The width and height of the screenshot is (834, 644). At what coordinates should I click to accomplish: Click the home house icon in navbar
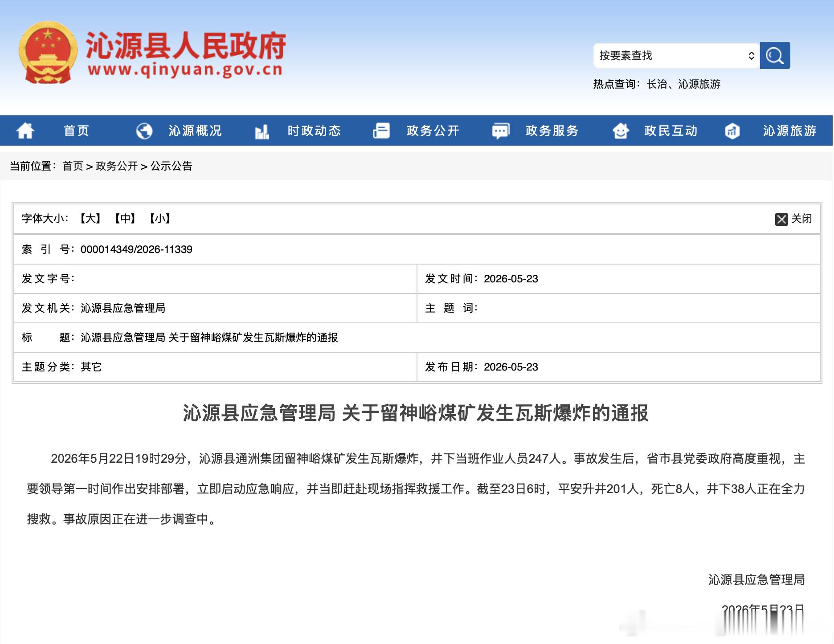point(25,131)
